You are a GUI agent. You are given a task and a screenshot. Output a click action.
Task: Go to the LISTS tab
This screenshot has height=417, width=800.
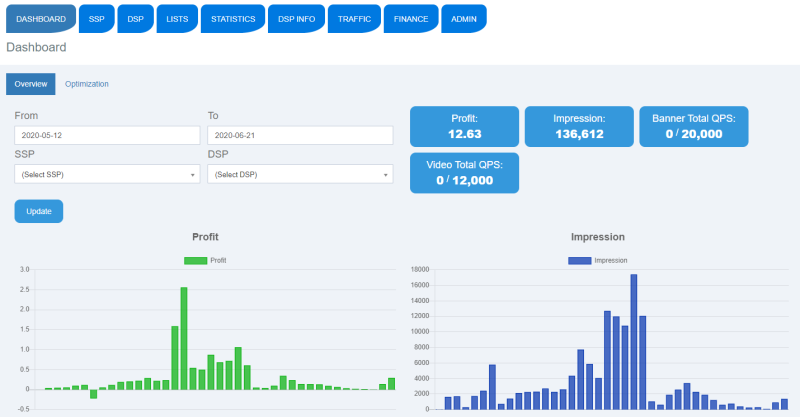(177, 19)
